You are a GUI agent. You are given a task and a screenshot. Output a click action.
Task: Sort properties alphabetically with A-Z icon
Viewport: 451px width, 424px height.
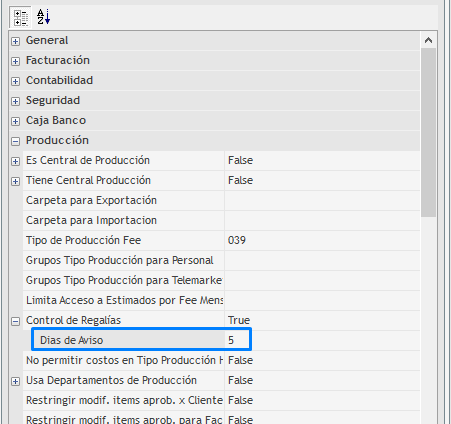[44, 17]
